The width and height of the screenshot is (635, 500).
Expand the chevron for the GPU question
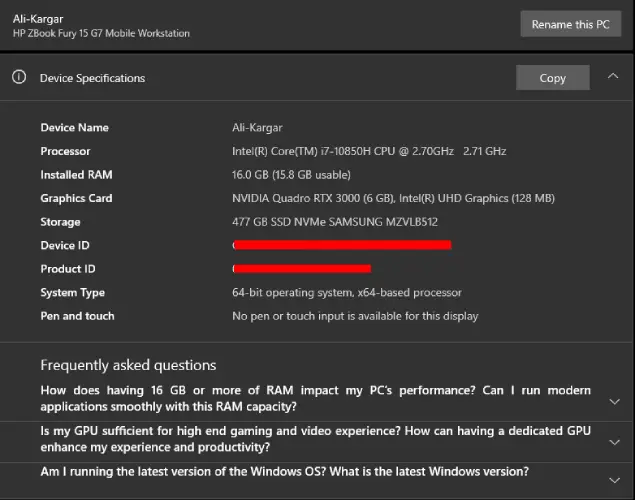pyautogui.click(x=615, y=440)
